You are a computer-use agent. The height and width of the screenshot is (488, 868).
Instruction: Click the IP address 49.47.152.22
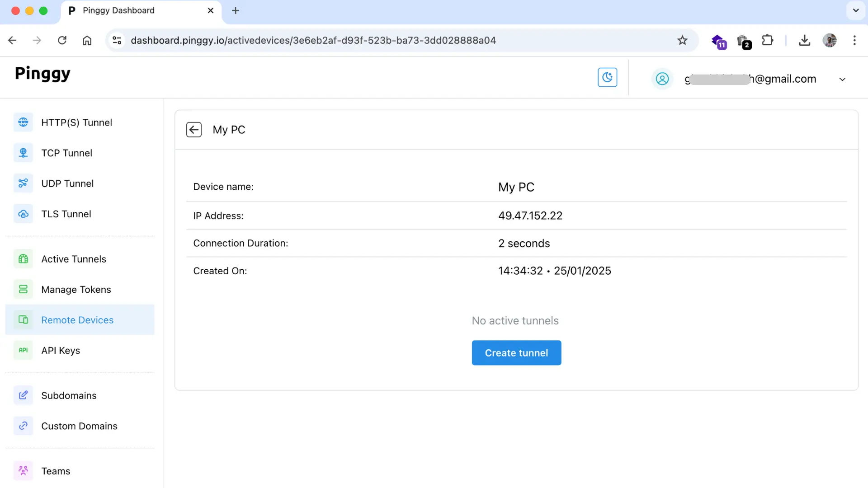tap(530, 216)
